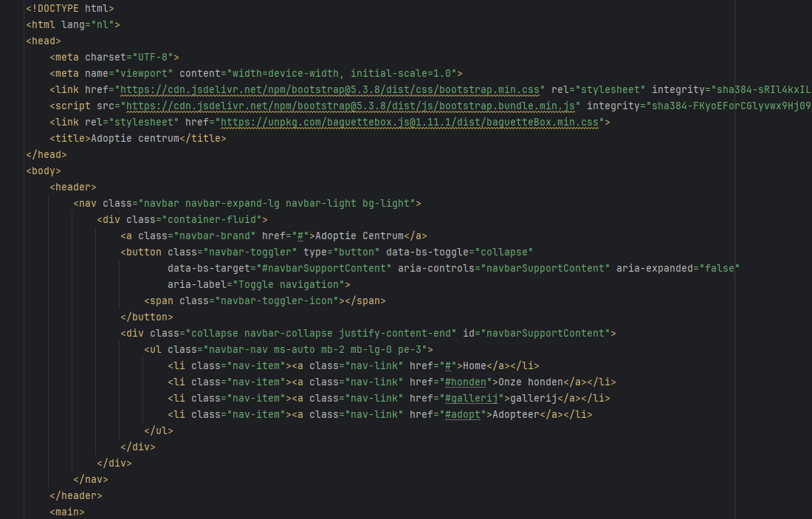Click the opening nav tag with navbar classes
This screenshot has width=812, height=519.
[x=247, y=204]
